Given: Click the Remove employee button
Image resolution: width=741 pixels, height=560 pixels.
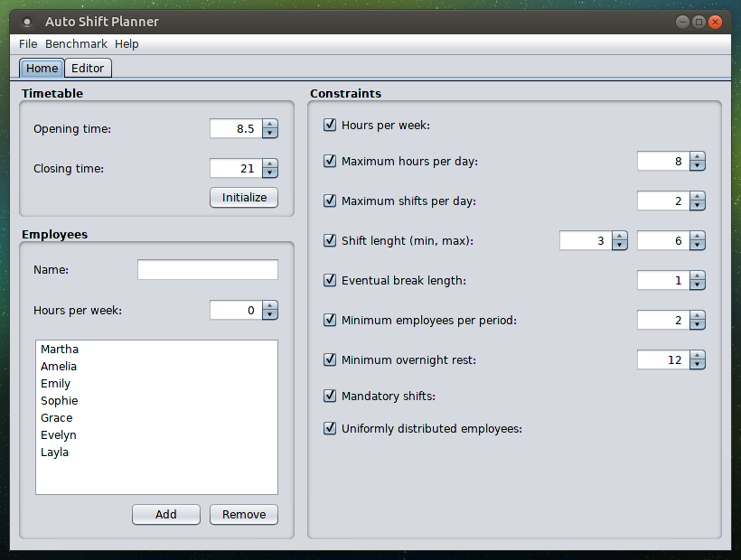Looking at the screenshot, I should pos(244,514).
